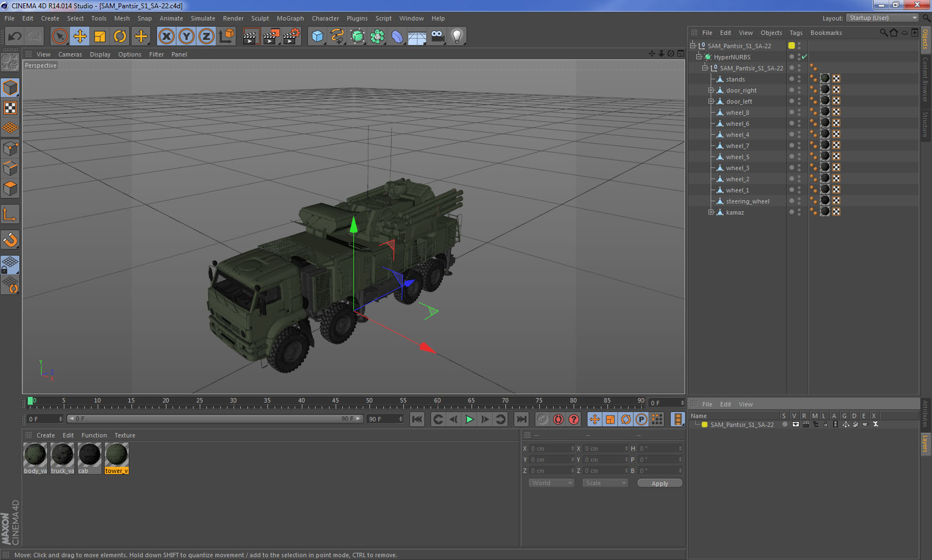Select the Rotate tool in top toolbar
The height and width of the screenshot is (560, 932).
pos(120,37)
